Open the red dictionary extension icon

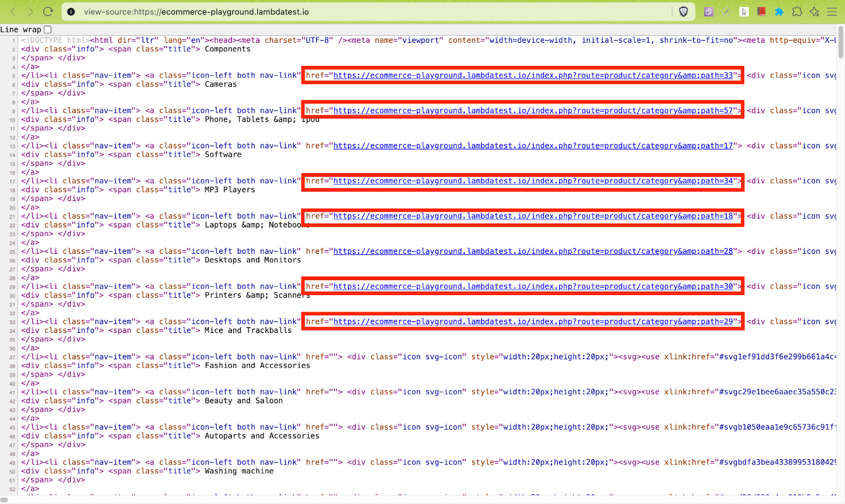click(x=761, y=11)
